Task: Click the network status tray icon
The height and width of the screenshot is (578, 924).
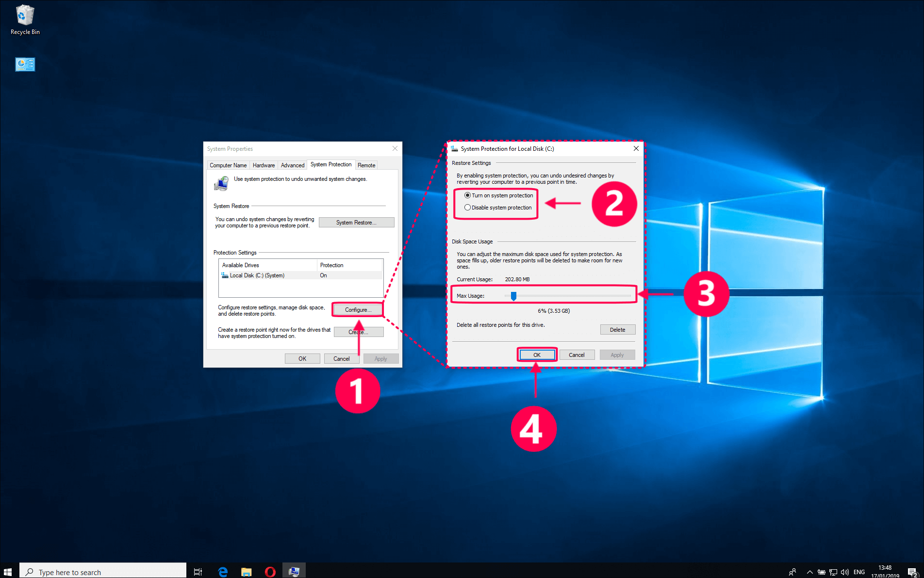Action: [833, 571]
